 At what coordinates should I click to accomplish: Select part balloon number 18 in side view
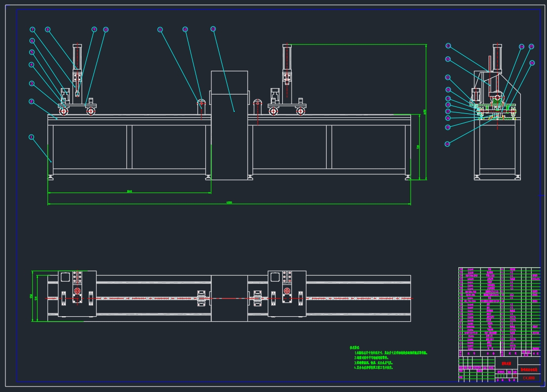coord(448,104)
